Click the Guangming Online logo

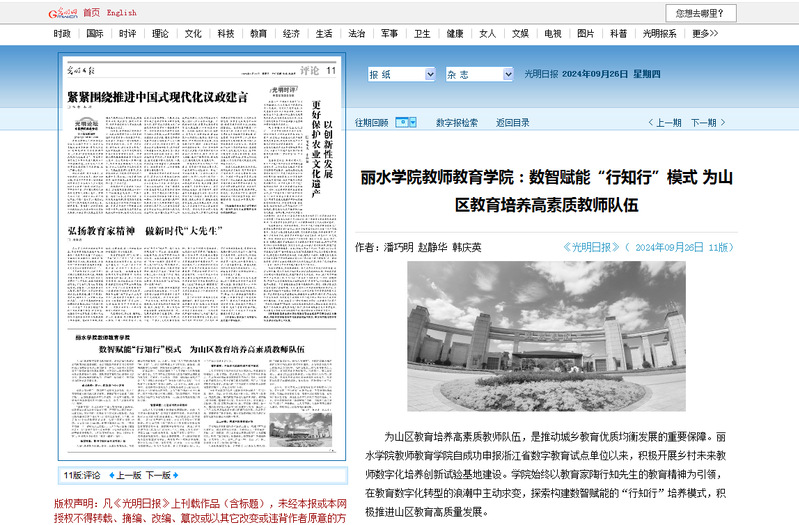click(63, 13)
